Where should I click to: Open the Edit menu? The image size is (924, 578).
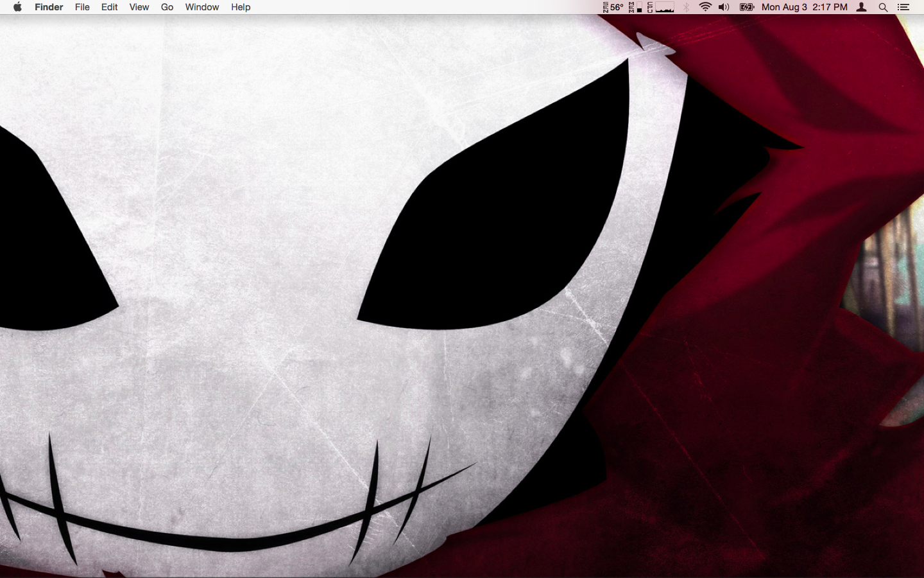point(109,7)
